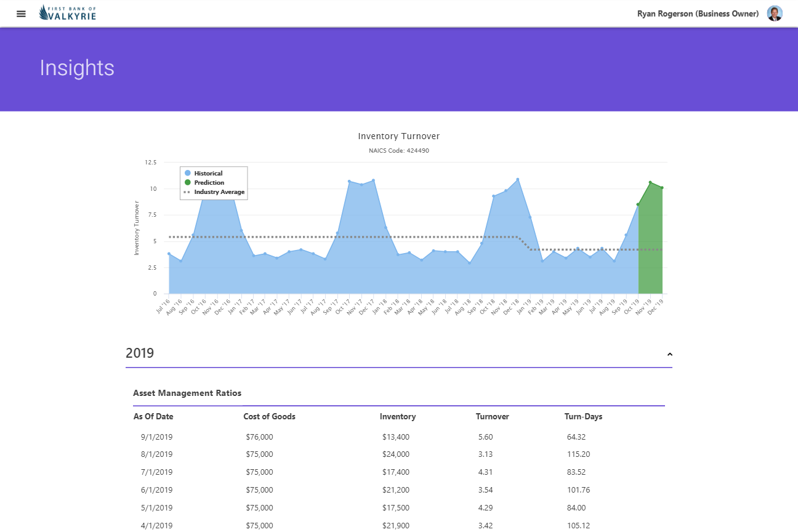798x532 pixels.
Task: Click the Ryan Rogerson (Business Owner) name
Action: click(698, 14)
